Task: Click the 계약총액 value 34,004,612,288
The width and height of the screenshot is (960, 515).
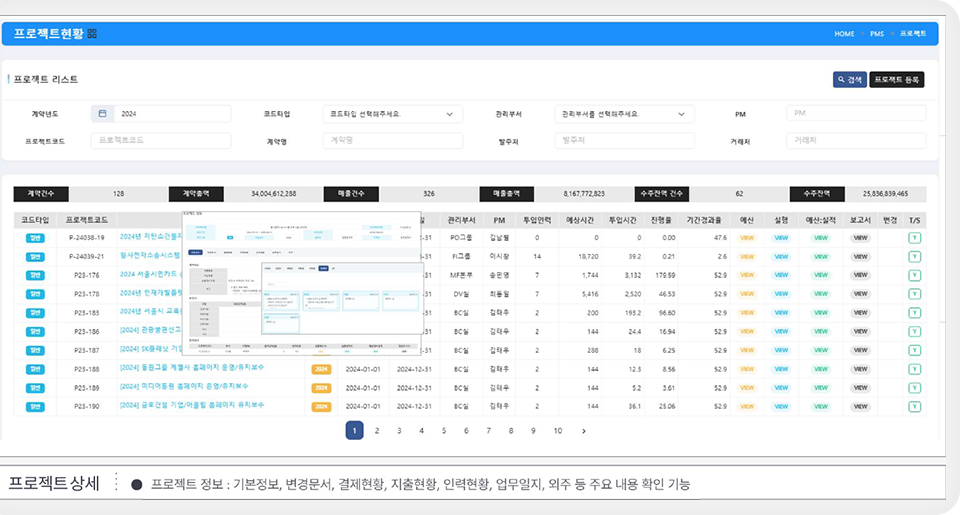Action: click(274, 194)
